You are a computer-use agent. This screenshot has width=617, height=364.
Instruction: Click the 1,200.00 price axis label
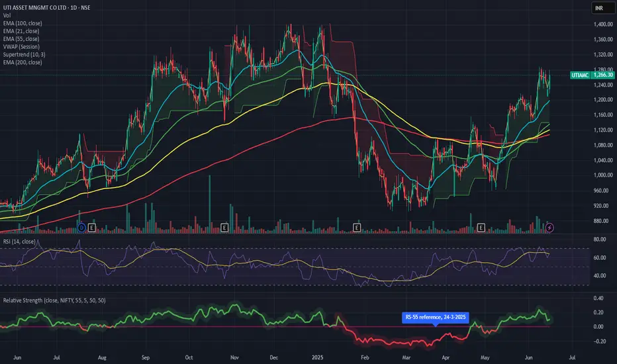coord(603,100)
